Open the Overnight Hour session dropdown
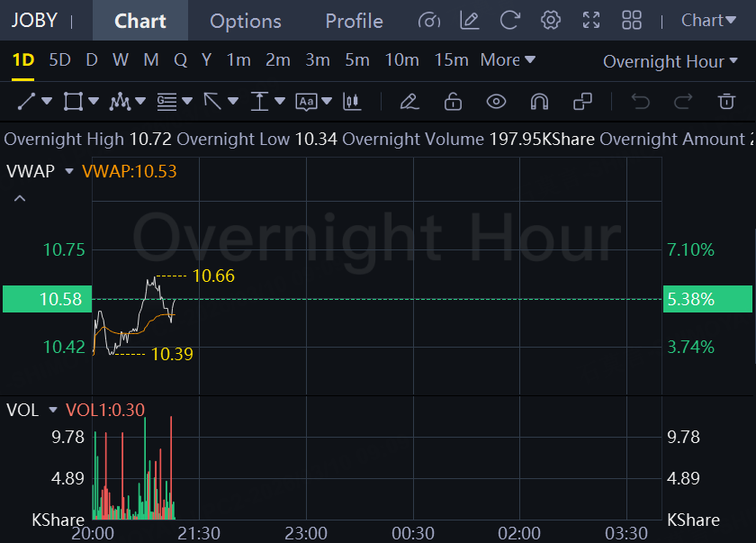Screen dimensions: 756x543 coord(670,61)
